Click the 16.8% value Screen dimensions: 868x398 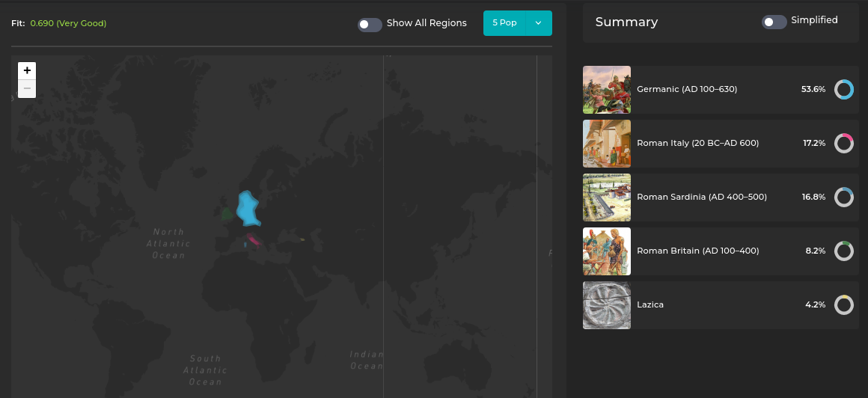814,197
